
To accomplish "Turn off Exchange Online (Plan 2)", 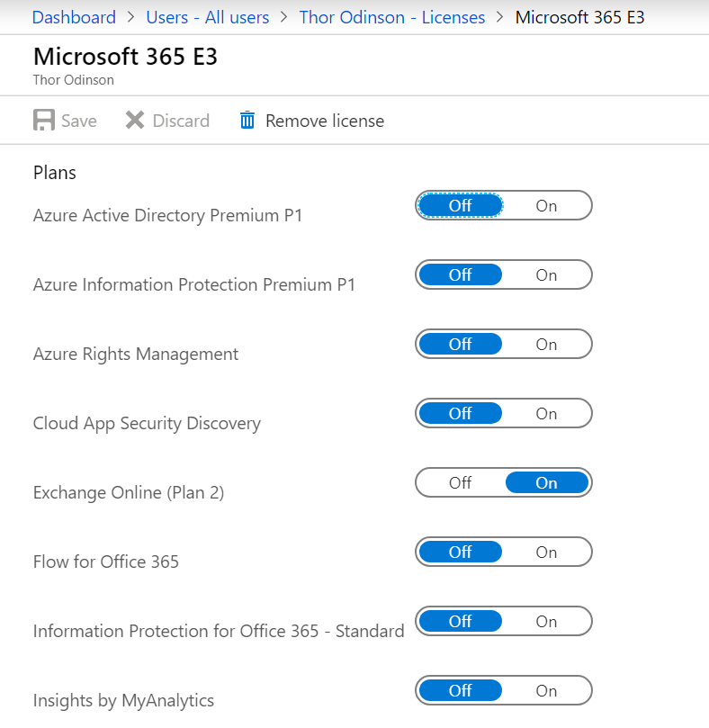I will tap(460, 483).
